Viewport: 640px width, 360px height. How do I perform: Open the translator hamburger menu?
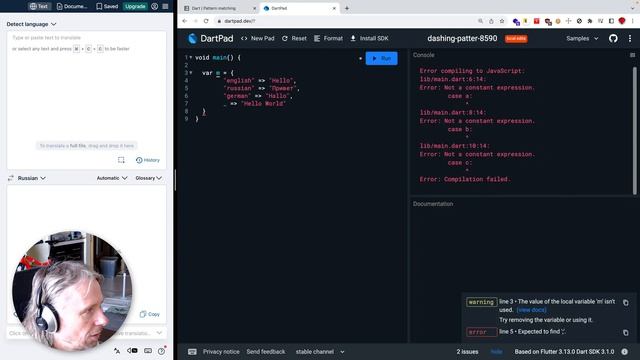[165, 6]
